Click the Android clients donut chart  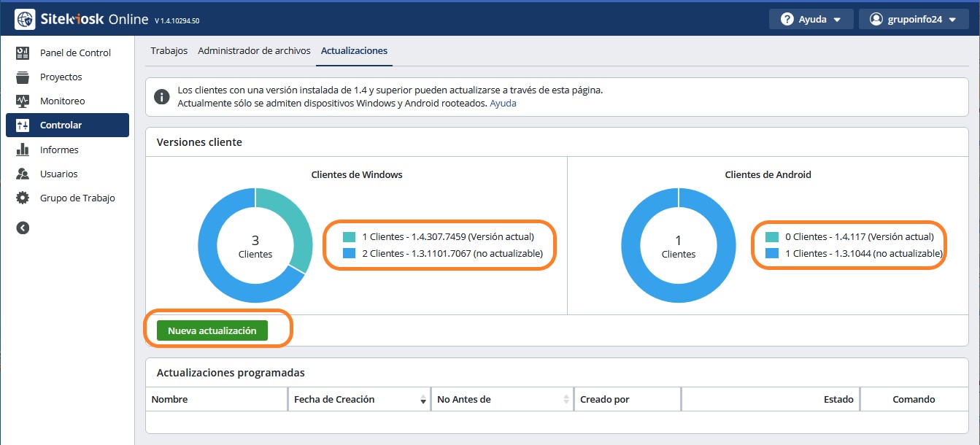[678, 245]
